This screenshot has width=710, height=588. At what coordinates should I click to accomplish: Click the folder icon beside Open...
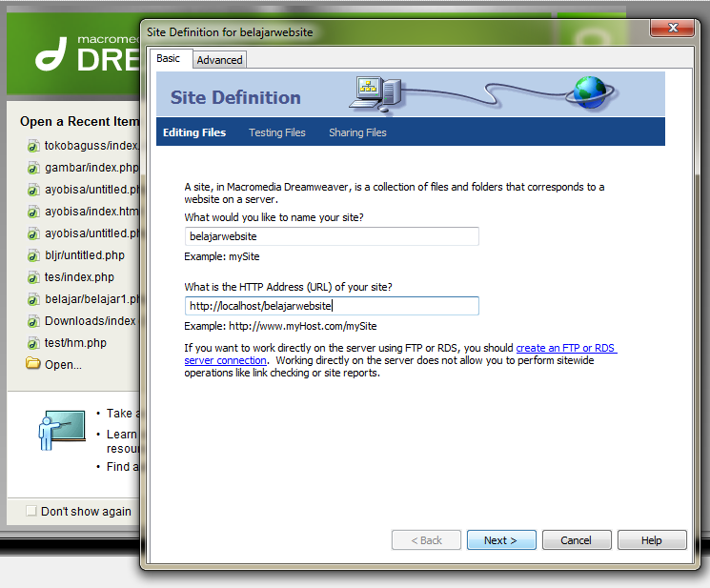pyautogui.click(x=33, y=363)
